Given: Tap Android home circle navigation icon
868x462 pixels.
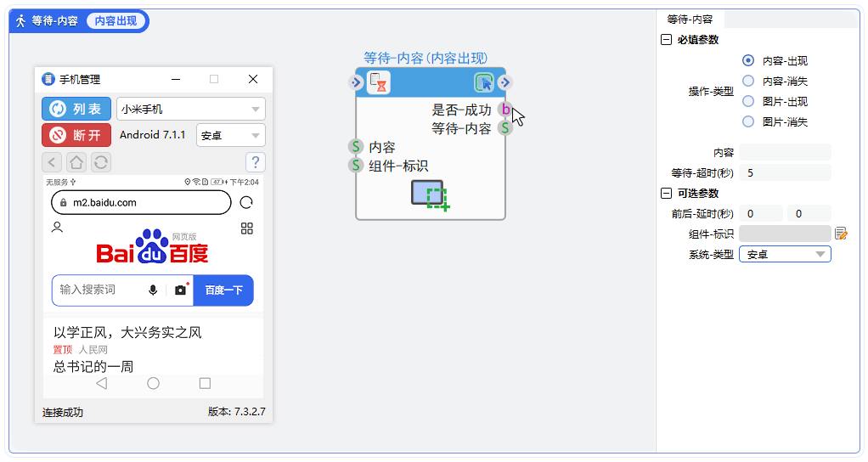Looking at the screenshot, I should (x=154, y=383).
